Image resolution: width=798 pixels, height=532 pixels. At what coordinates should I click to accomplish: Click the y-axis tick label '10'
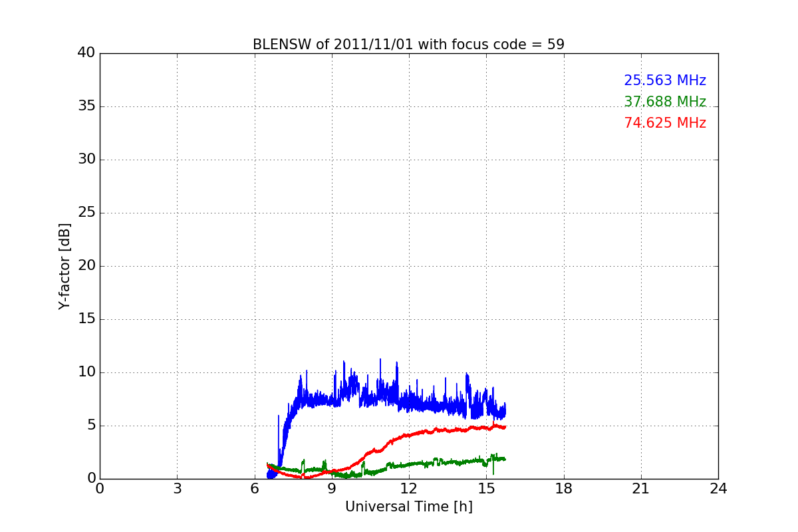pos(86,372)
